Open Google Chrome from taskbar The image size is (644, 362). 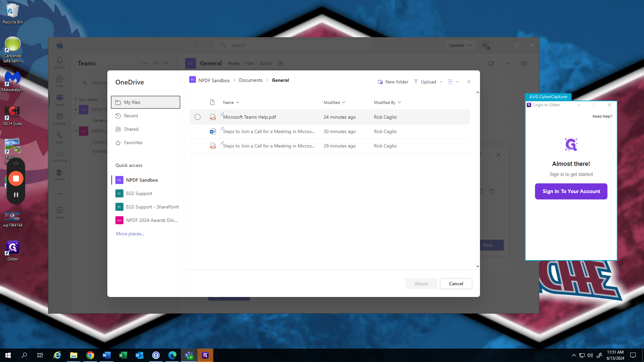pyautogui.click(x=90, y=355)
